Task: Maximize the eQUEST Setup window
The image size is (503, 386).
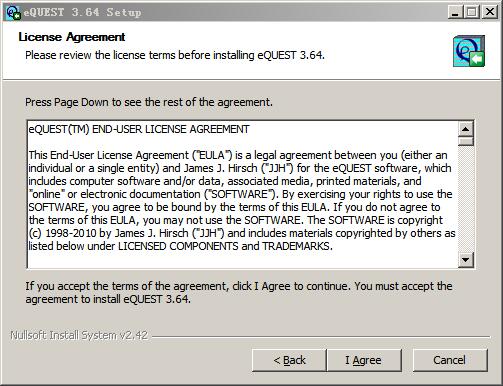Action: [472, 12]
